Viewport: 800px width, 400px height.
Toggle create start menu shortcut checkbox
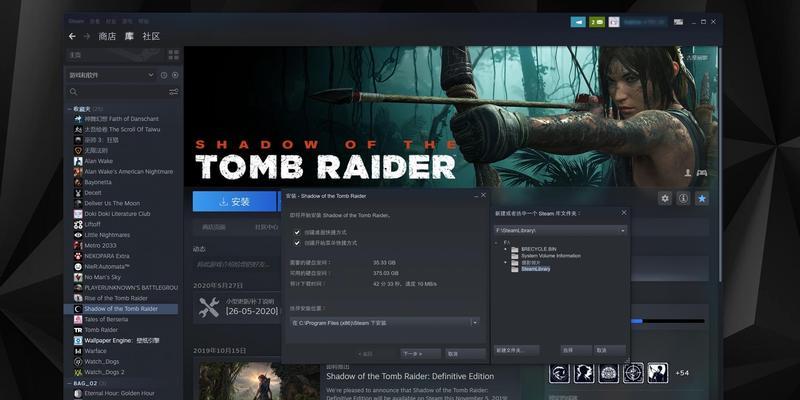click(297, 243)
